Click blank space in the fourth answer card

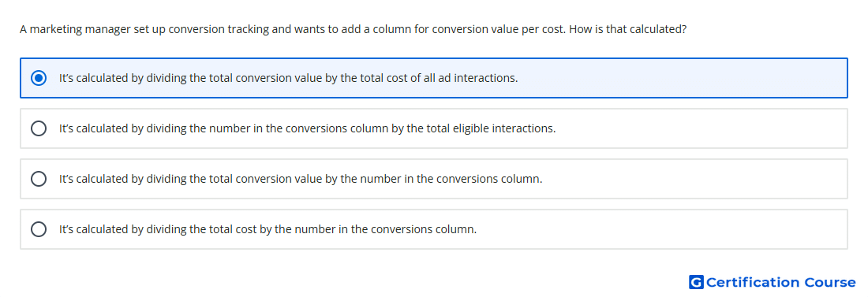pyautogui.click(x=661, y=229)
